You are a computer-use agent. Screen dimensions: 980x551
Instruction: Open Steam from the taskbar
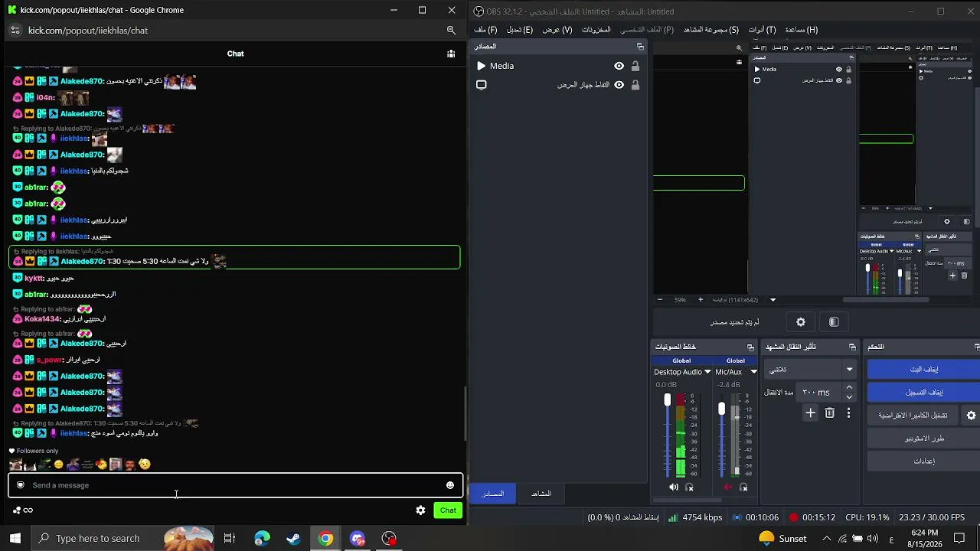click(293, 539)
